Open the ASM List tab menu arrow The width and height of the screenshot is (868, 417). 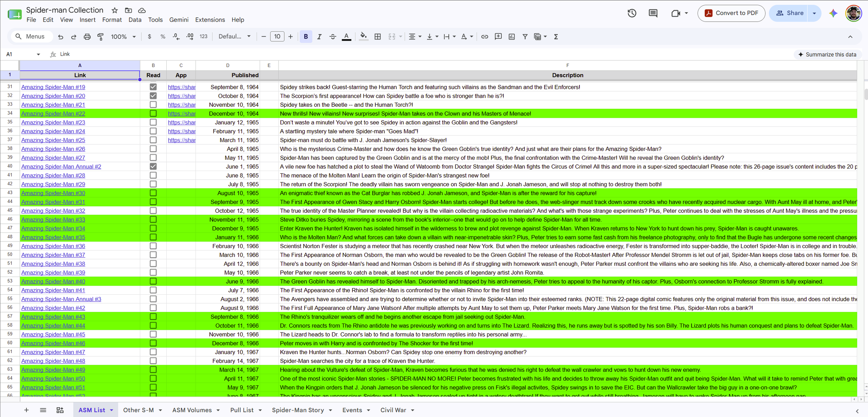[x=112, y=410]
